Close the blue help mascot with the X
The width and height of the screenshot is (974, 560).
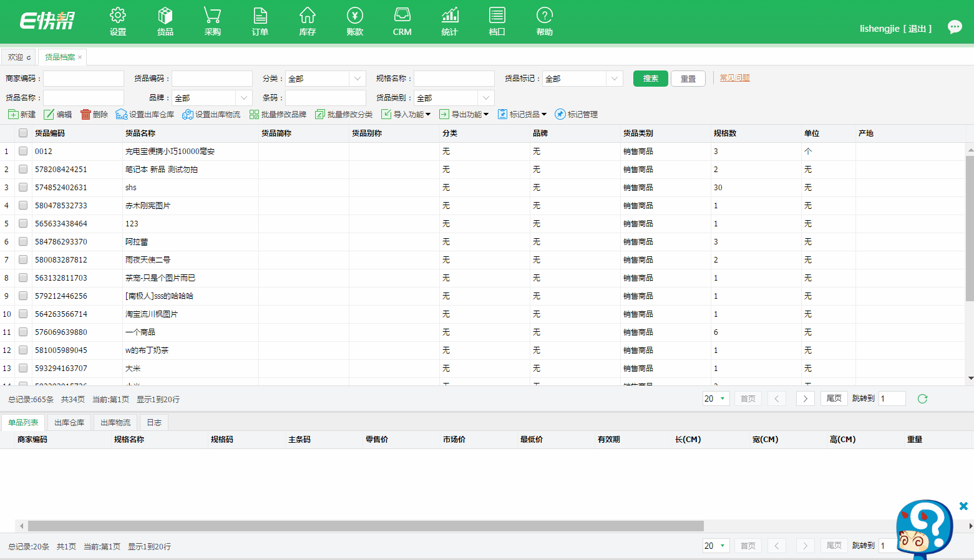tap(963, 506)
